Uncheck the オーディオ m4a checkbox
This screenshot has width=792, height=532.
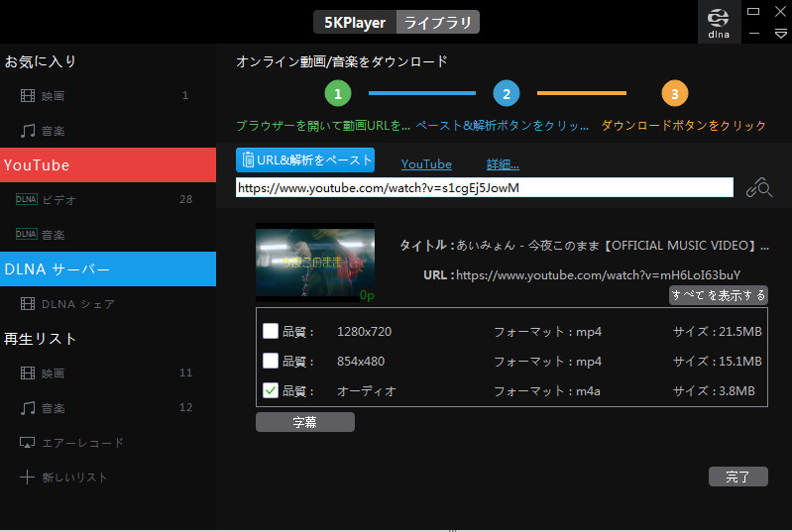(x=270, y=391)
